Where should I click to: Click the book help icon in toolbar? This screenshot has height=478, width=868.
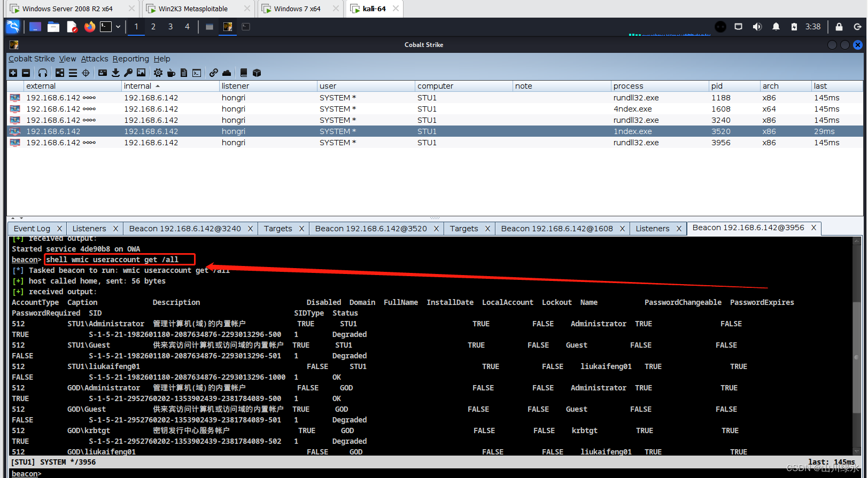click(244, 73)
